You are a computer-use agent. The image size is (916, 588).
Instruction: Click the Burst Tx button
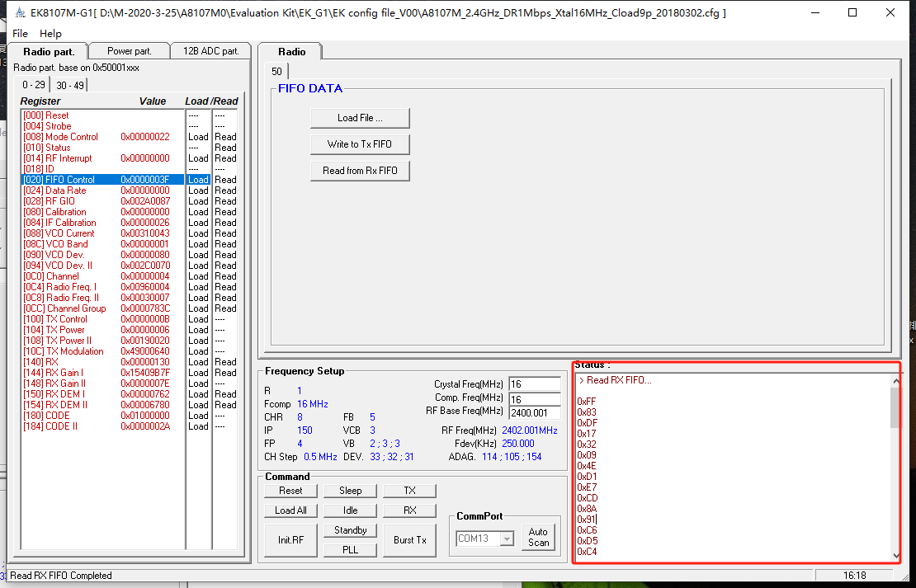[409, 540]
